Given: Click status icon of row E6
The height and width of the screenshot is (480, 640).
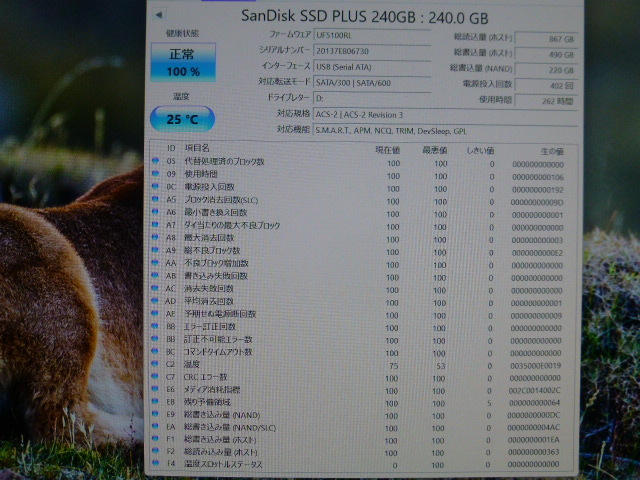Looking at the screenshot, I should click(155, 389).
